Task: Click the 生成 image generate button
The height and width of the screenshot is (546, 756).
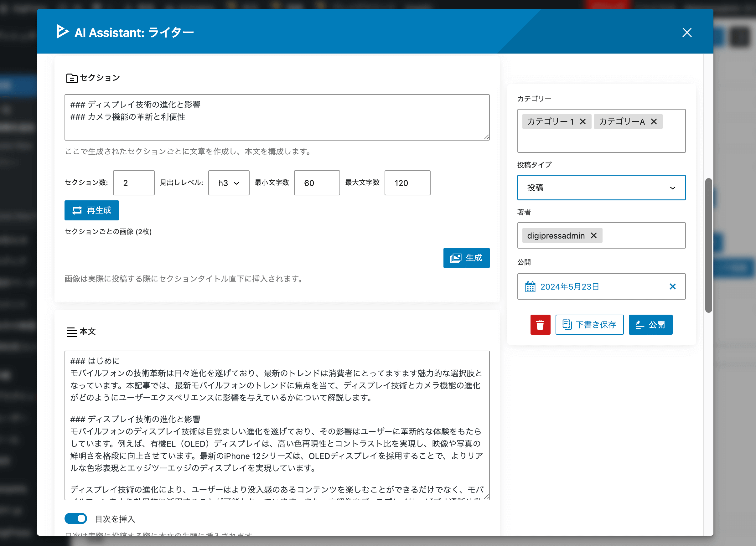Action: (x=466, y=258)
